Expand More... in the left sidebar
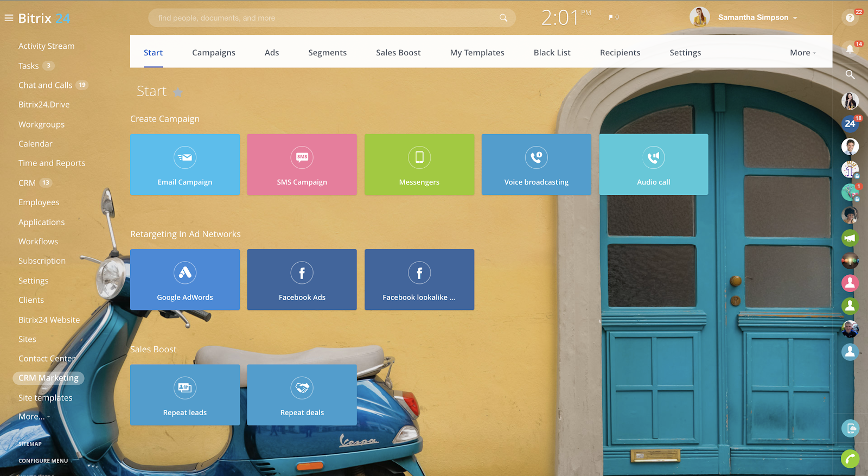 (x=34, y=417)
